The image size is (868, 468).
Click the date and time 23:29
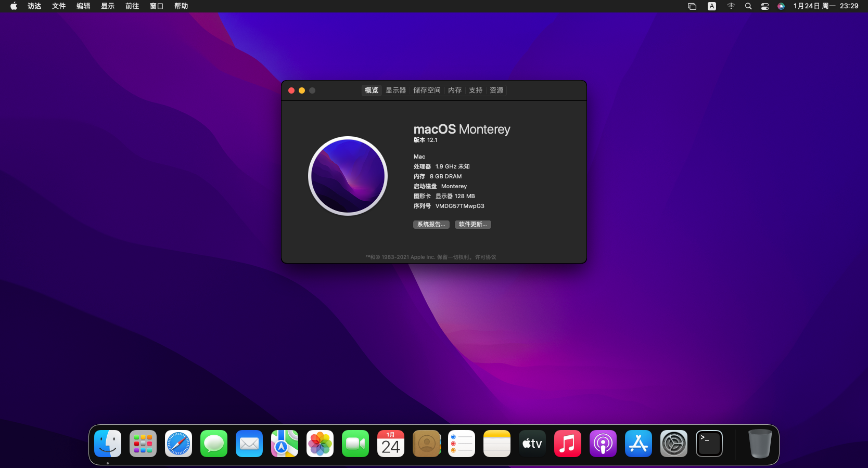[x=826, y=6]
